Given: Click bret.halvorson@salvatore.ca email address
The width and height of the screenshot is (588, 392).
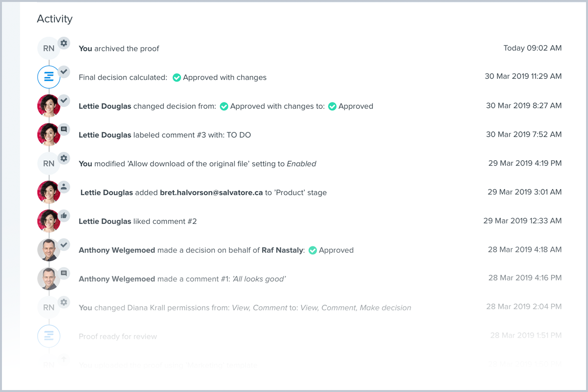Looking at the screenshot, I should 212,193.
